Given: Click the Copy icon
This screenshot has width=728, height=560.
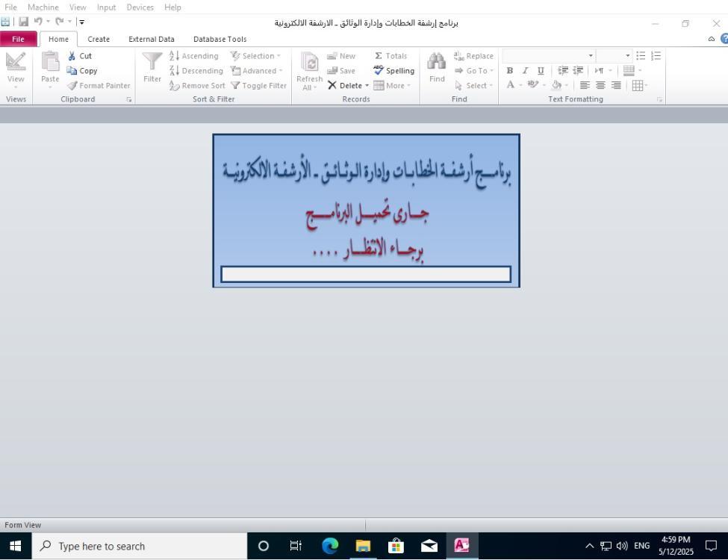Looking at the screenshot, I should coord(72,71).
